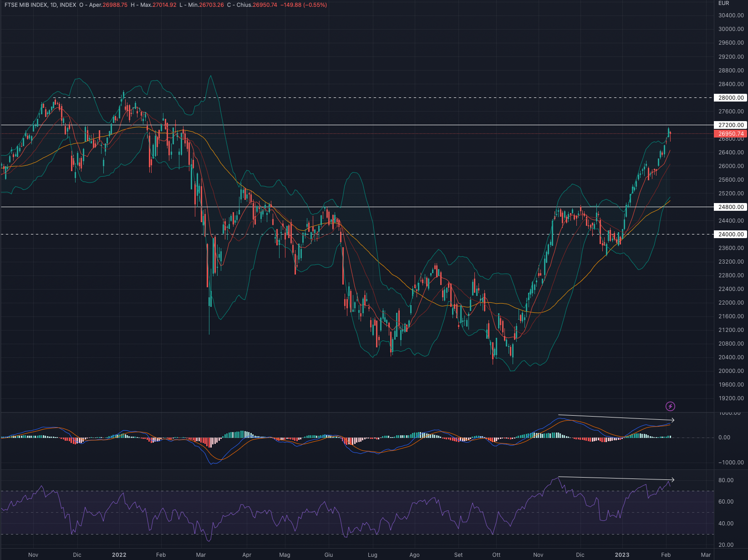Image resolution: width=748 pixels, height=560 pixels.
Task: Click the 0.00 level on the MACD scale
Action: [724, 438]
